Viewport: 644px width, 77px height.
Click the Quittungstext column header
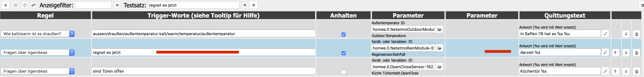pyautogui.click(x=565, y=16)
